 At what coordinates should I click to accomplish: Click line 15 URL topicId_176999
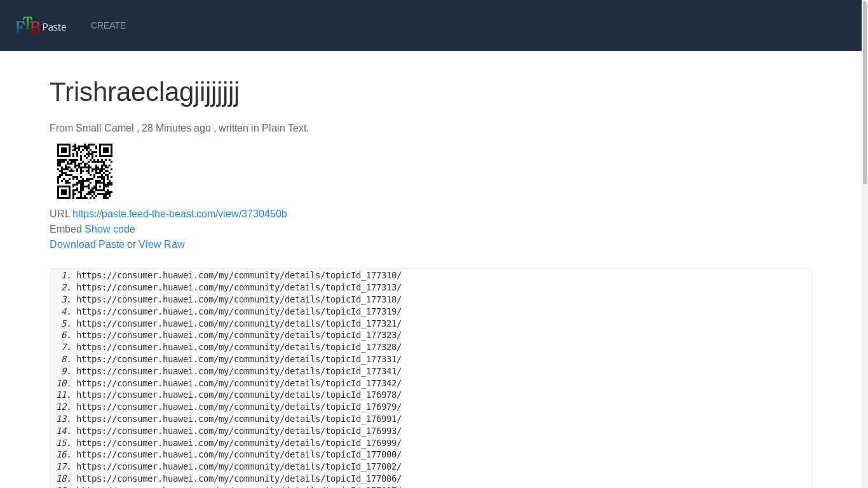[x=239, y=443]
